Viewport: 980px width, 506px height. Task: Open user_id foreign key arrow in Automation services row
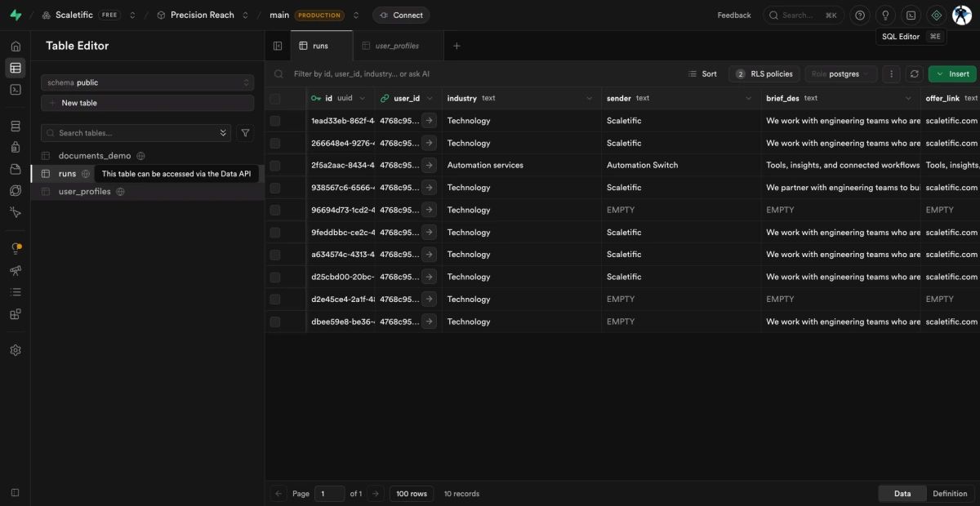pos(430,165)
